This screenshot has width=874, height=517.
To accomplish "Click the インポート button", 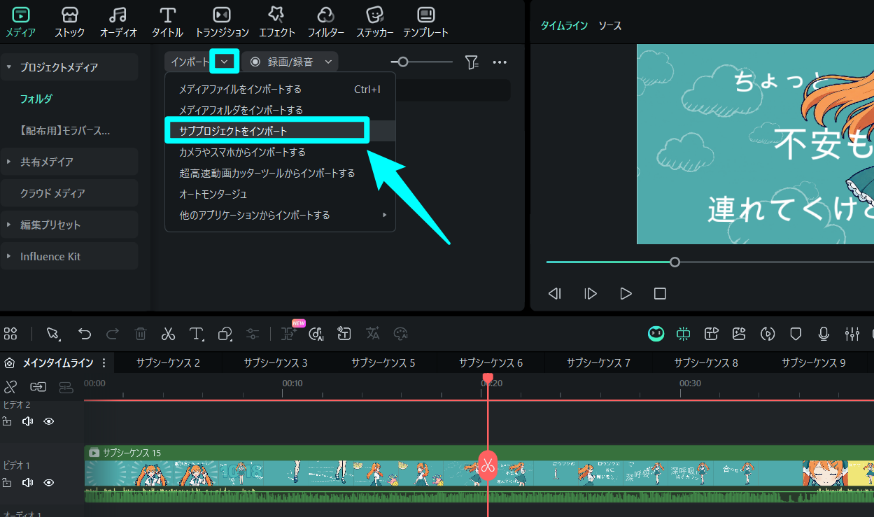I will (x=189, y=61).
